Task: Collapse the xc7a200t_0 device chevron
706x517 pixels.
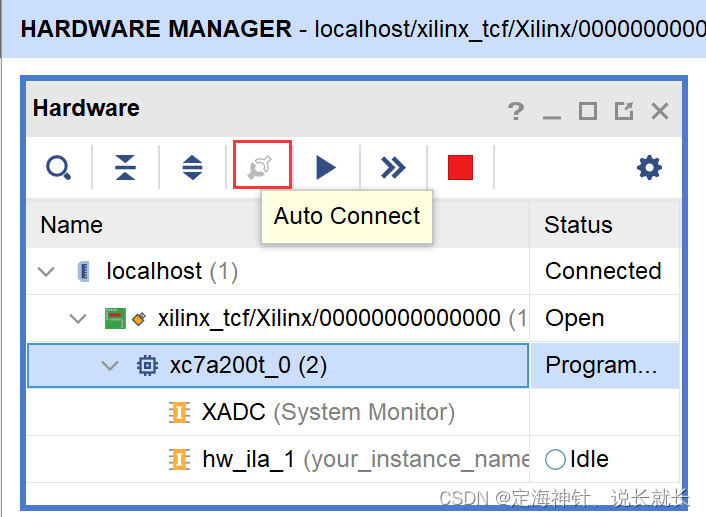Action: pyautogui.click(x=110, y=366)
